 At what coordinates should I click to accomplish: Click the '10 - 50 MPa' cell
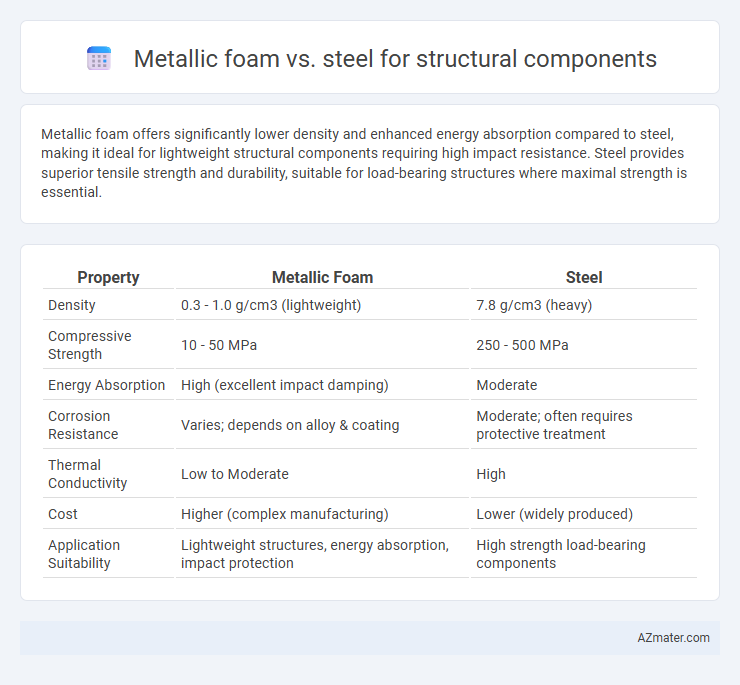tap(219, 345)
